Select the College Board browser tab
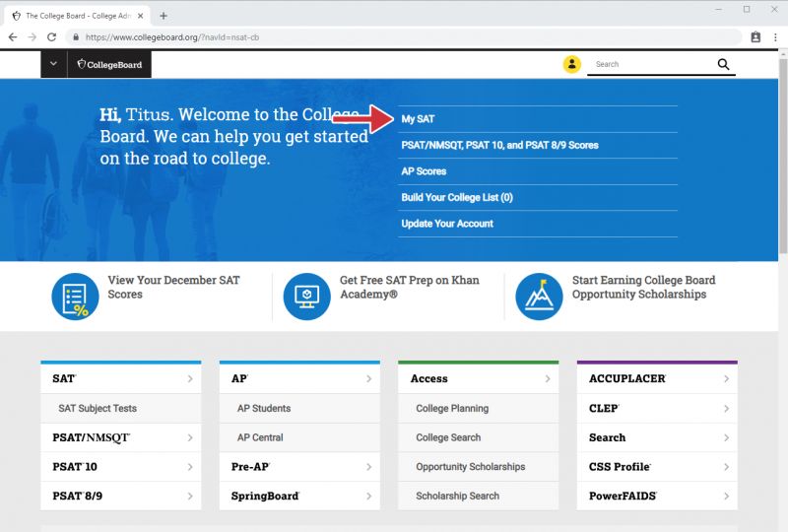This screenshot has width=788, height=532. (x=77, y=16)
